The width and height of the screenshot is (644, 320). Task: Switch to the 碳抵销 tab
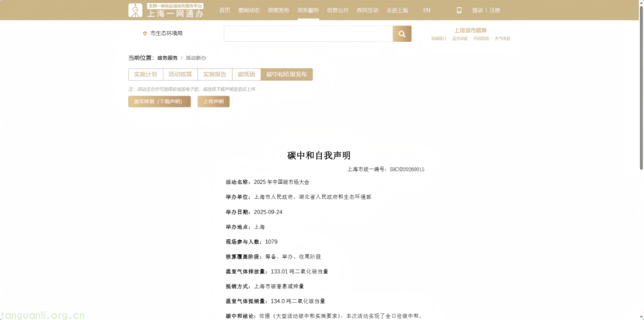246,75
